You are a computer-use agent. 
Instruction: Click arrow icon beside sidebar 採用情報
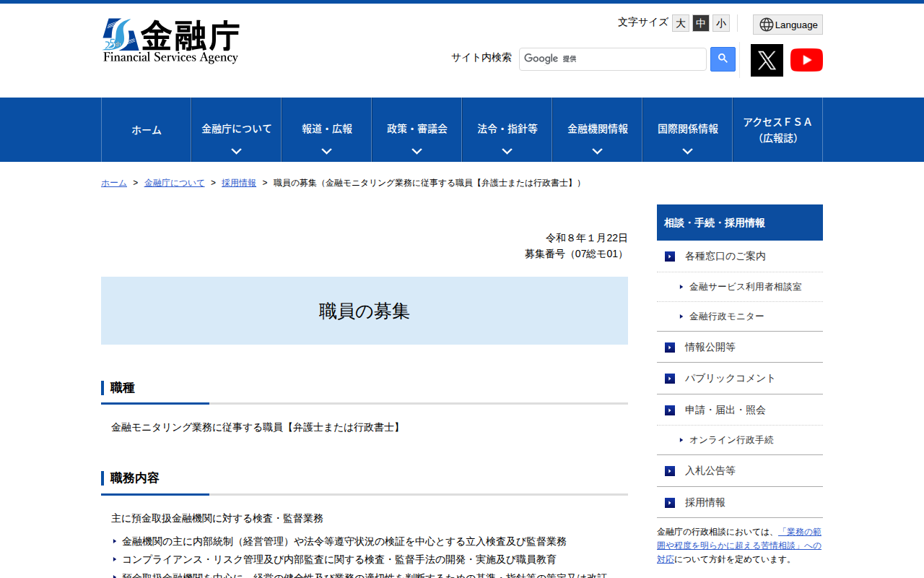tap(670, 503)
